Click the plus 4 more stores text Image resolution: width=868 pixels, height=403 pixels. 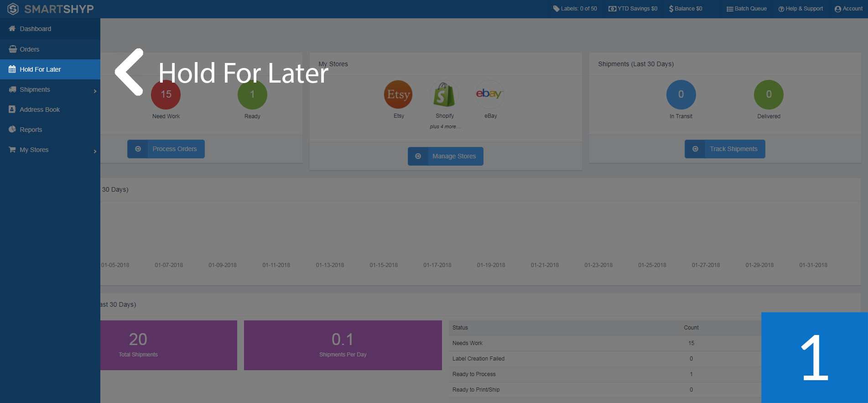445,126
